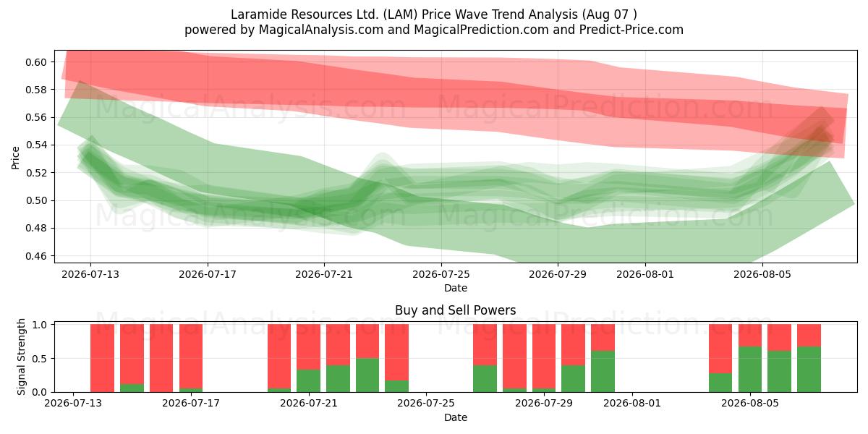Click bar-chart date tick 2026-07-25

point(426,404)
